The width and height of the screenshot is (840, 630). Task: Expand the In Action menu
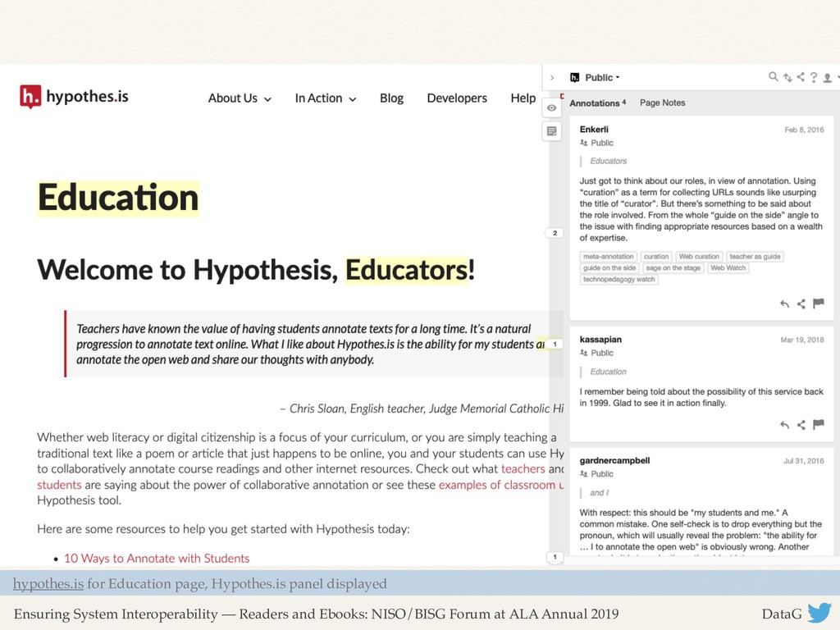tap(325, 98)
